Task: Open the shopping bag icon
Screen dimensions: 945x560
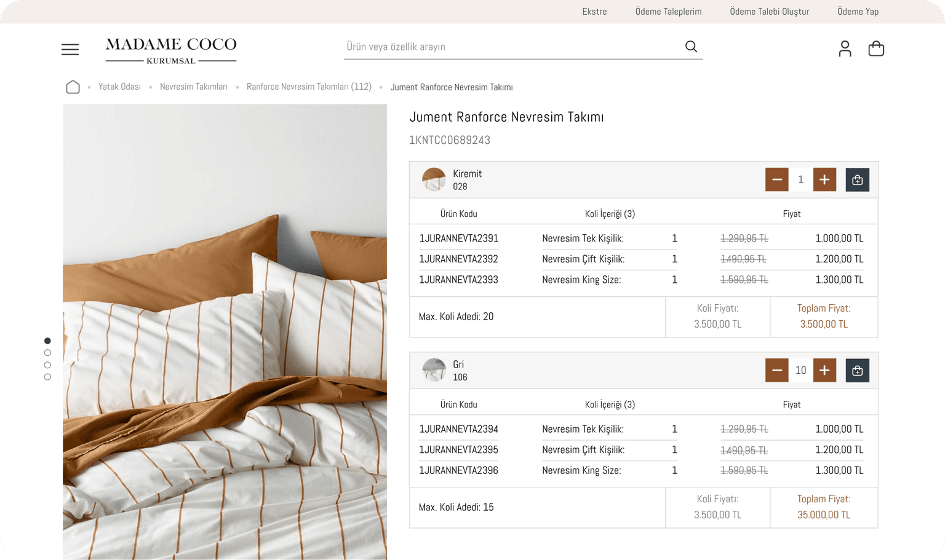Action: pyautogui.click(x=876, y=49)
